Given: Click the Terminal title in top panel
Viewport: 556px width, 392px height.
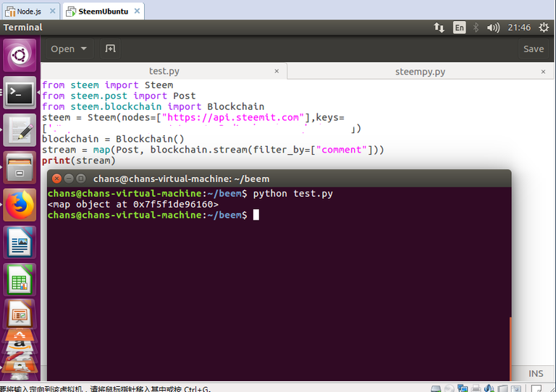Looking at the screenshot, I should [22, 27].
